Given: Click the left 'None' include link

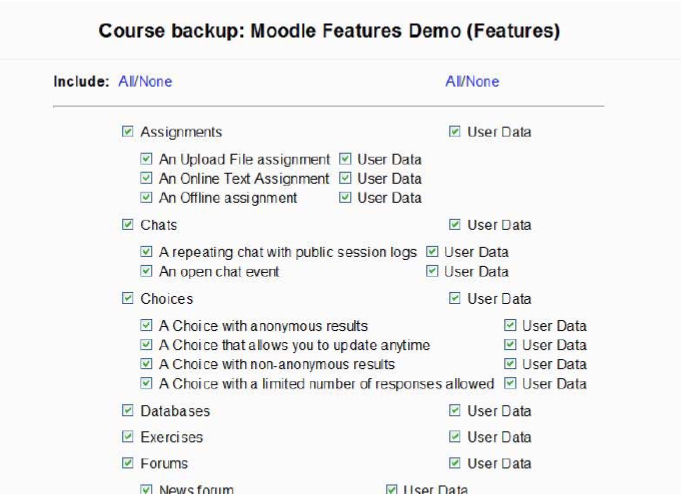Looking at the screenshot, I should coord(155,81).
